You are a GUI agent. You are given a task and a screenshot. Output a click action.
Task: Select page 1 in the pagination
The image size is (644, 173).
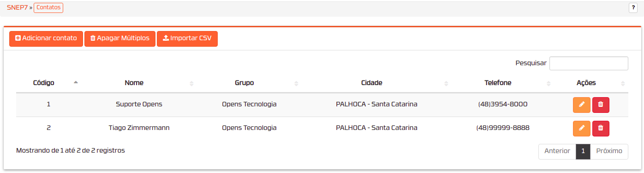click(583, 151)
